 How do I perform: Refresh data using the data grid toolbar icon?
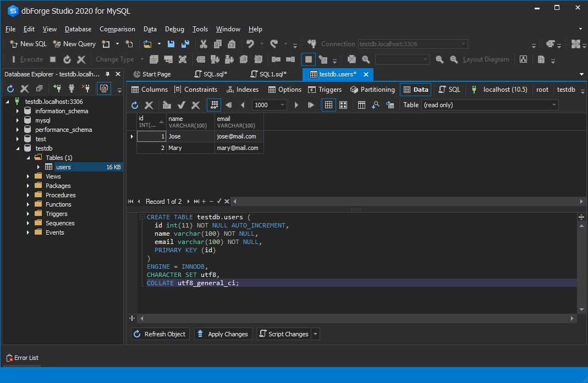(x=135, y=106)
